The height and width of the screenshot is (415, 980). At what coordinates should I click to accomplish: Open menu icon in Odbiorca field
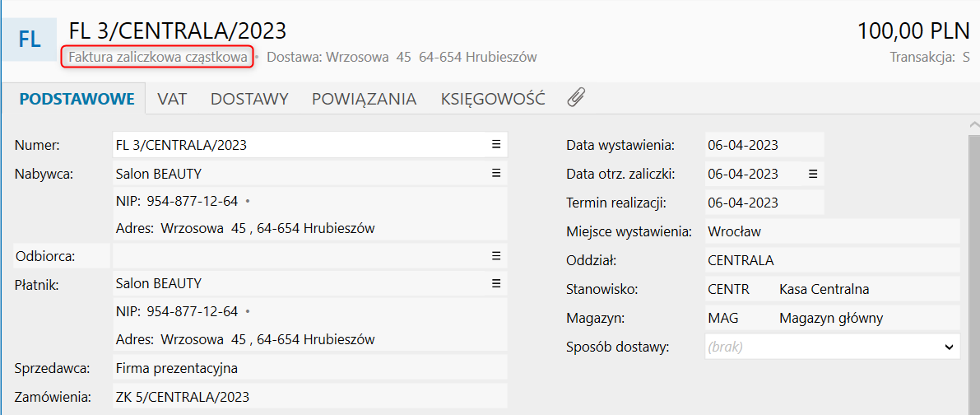pyautogui.click(x=496, y=256)
